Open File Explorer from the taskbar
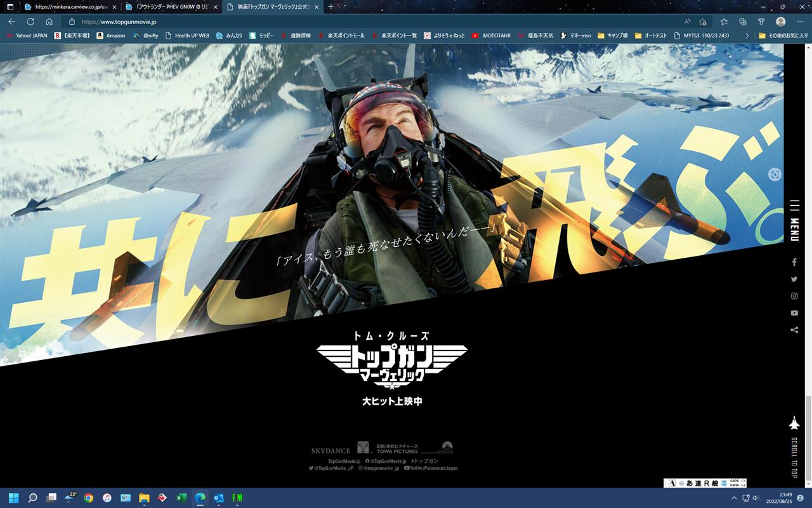The height and width of the screenshot is (508, 812). [x=144, y=498]
